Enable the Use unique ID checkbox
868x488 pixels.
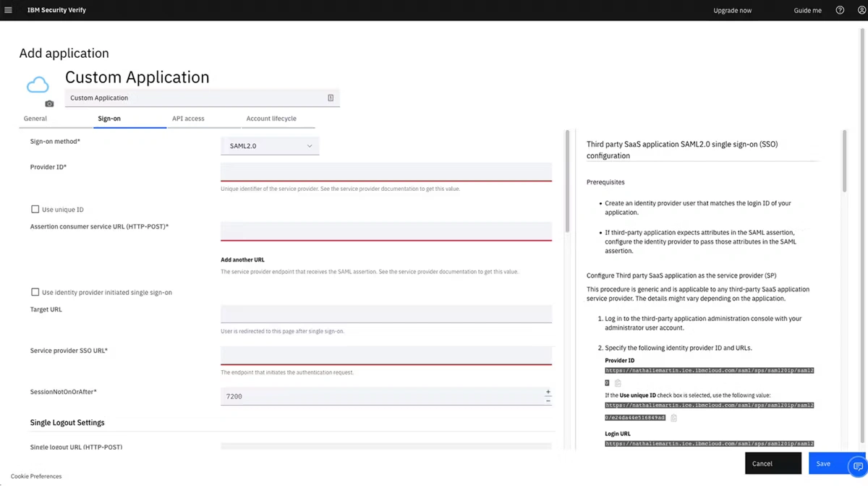tap(35, 210)
